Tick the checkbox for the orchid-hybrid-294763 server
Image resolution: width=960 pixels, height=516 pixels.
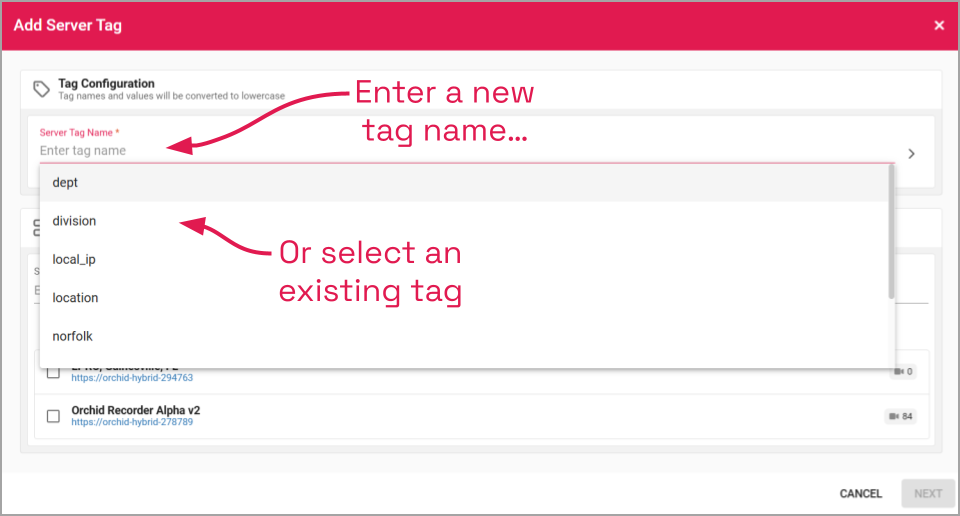click(53, 374)
